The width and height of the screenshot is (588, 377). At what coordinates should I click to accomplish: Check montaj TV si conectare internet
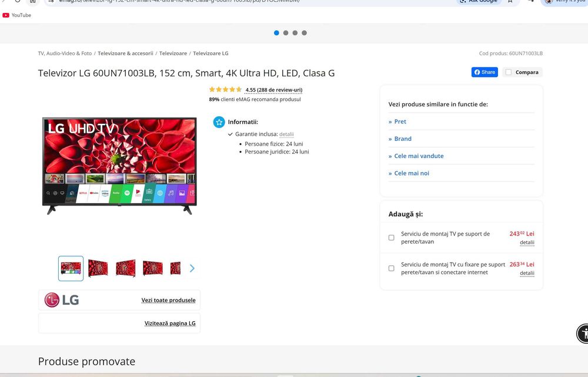(x=392, y=268)
